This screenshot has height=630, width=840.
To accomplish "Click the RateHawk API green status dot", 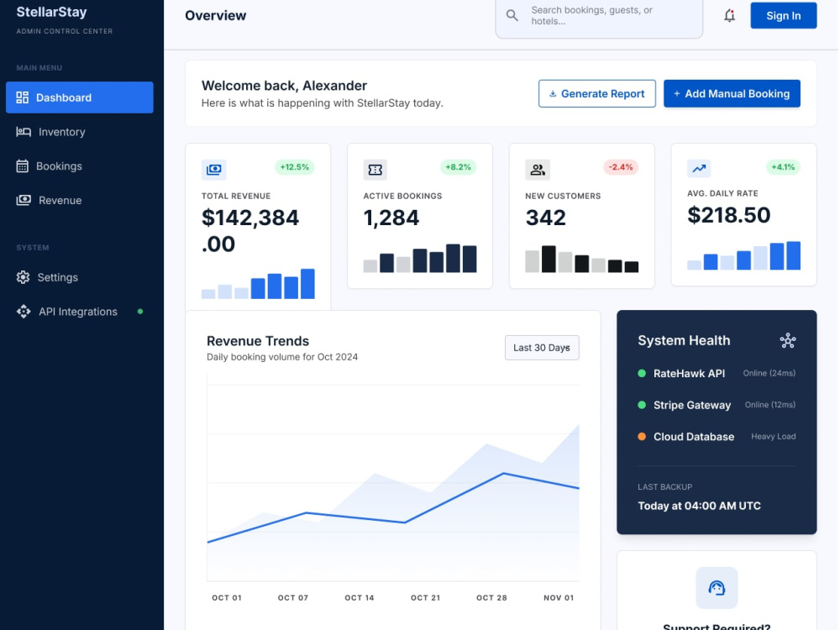I will (642, 374).
